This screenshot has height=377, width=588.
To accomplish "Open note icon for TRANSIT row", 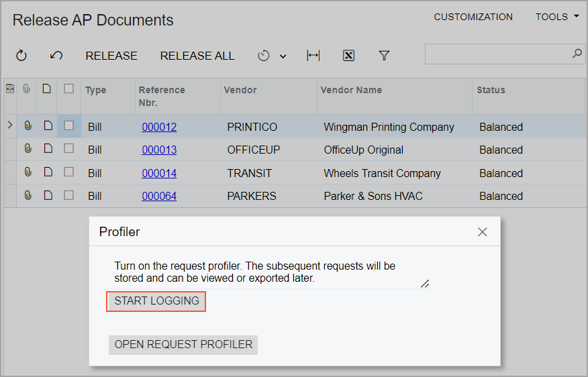I will pos(48,172).
